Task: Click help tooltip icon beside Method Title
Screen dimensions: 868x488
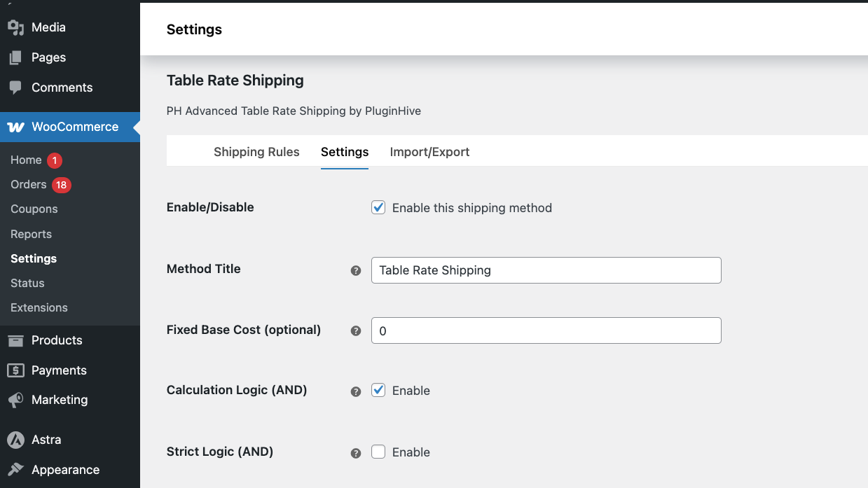Action: (x=356, y=270)
